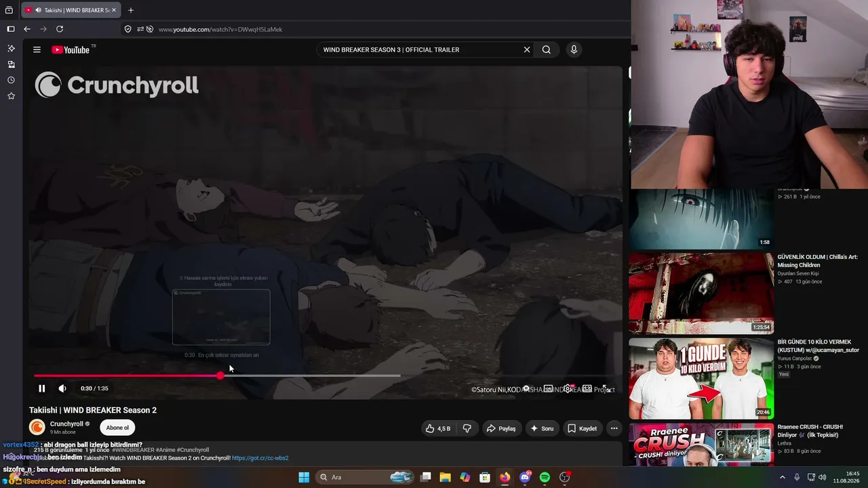Open the AI chatbot sidebar sparkle icon
The image size is (868, 488).
pyautogui.click(x=11, y=48)
